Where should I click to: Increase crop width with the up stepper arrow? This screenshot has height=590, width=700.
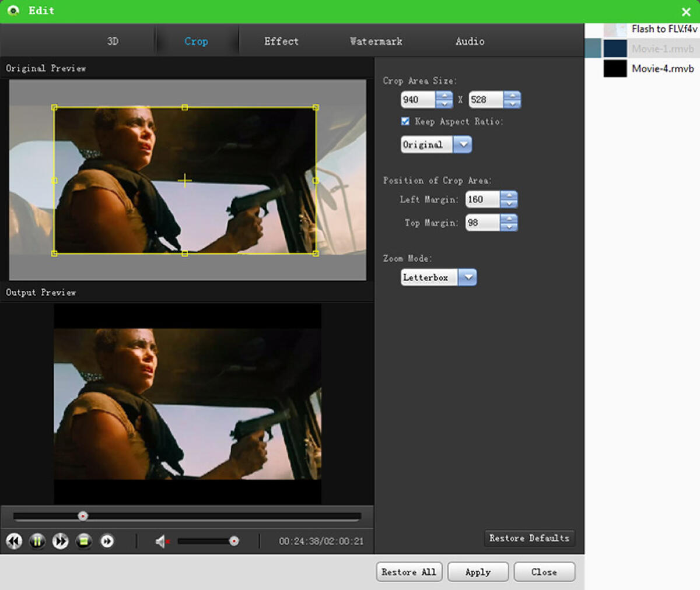pos(444,96)
